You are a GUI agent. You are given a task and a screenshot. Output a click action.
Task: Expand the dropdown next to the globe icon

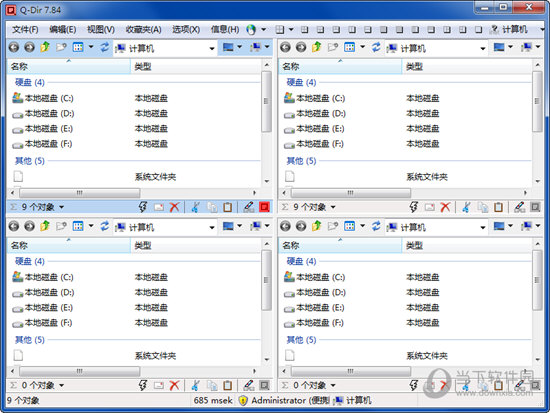tap(263, 29)
